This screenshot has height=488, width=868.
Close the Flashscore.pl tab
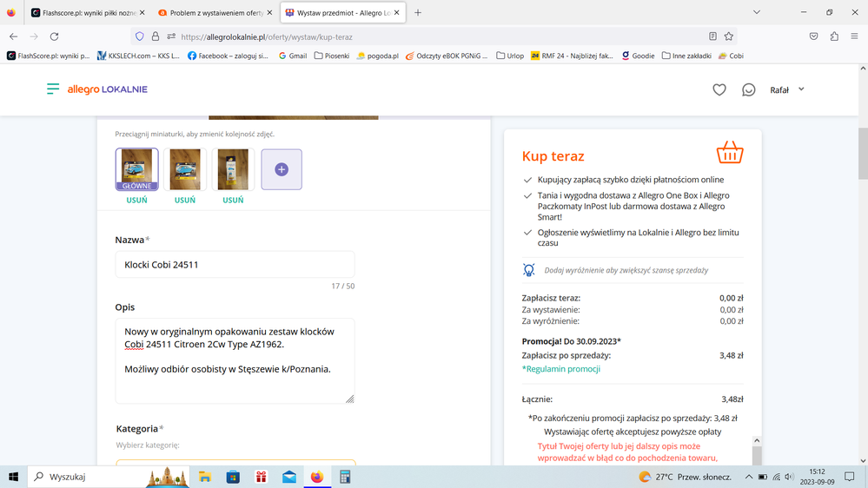pos(142,13)
